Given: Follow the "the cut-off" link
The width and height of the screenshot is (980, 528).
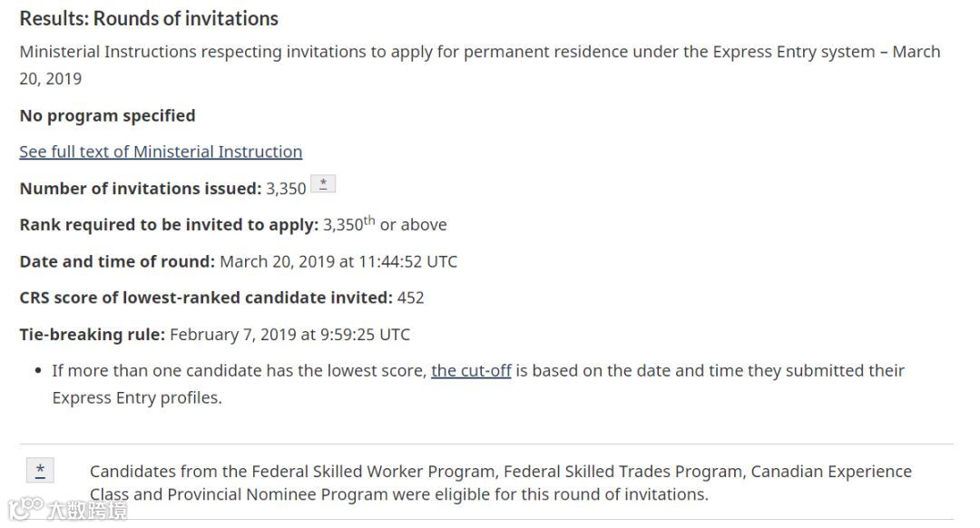Looking at the screenshot, I should [471, 371].
